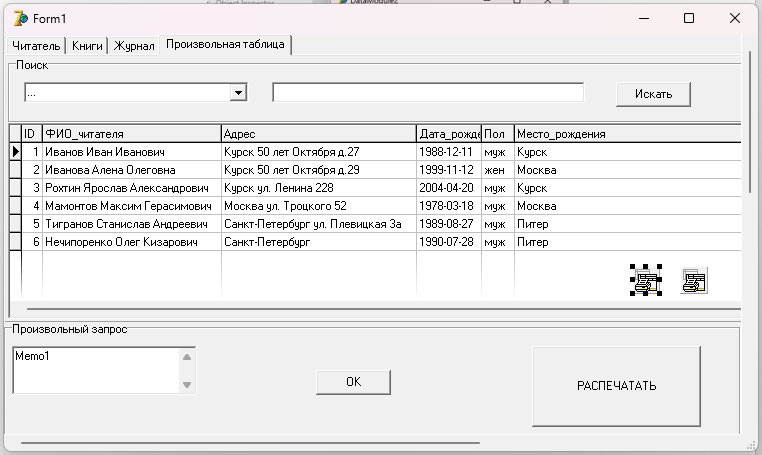The height and width of the screenshot is (455, 762).
Task: Click Нечипоренко's address cell Санкт-Петербург
Action: click(x=319, y=242)
